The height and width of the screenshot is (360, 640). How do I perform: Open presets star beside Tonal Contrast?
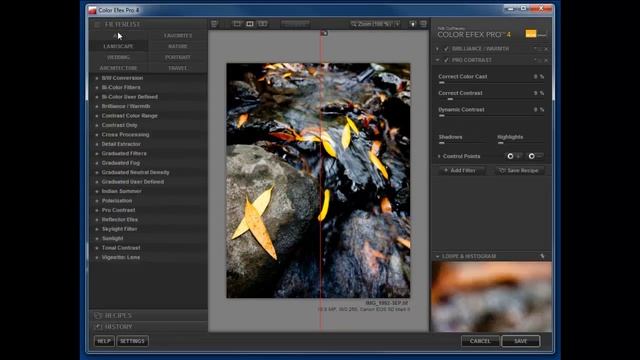(x=97, y=248)
